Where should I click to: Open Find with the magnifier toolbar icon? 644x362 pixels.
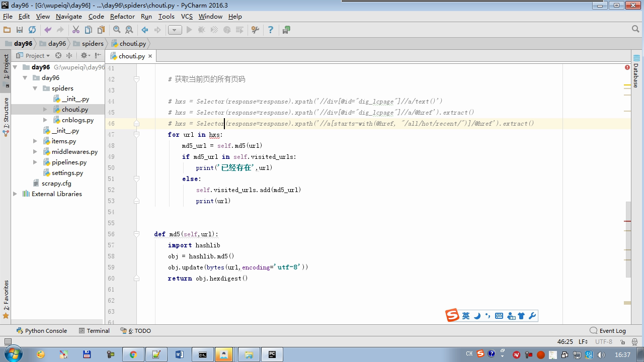pyautogui.click(x=117, y=30)
